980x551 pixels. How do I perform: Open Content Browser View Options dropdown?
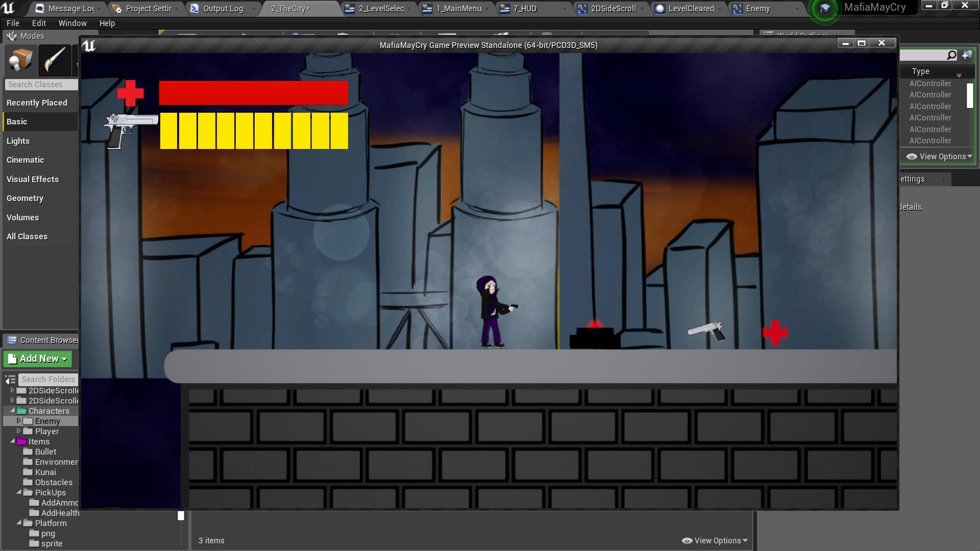pyautogui.click(x=715, y=541)
